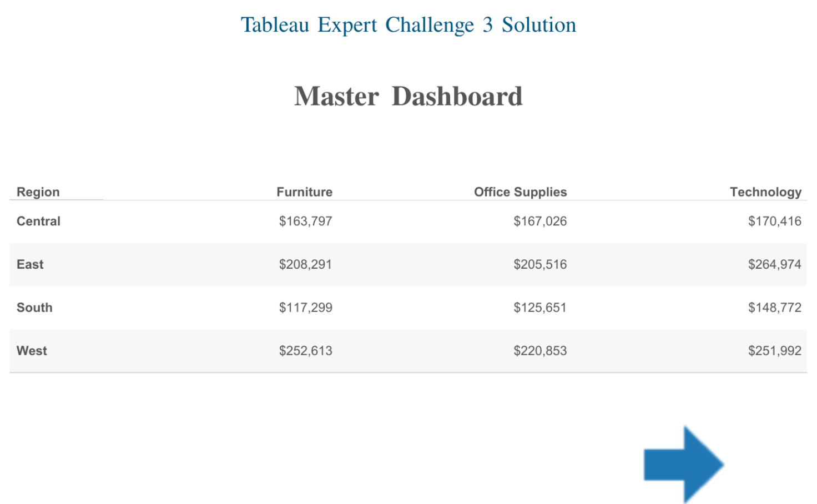The width and height of the screenshot is (817, 504).
Task: Select Central Office Supplies value $167,026
Action: coord(540,221)
